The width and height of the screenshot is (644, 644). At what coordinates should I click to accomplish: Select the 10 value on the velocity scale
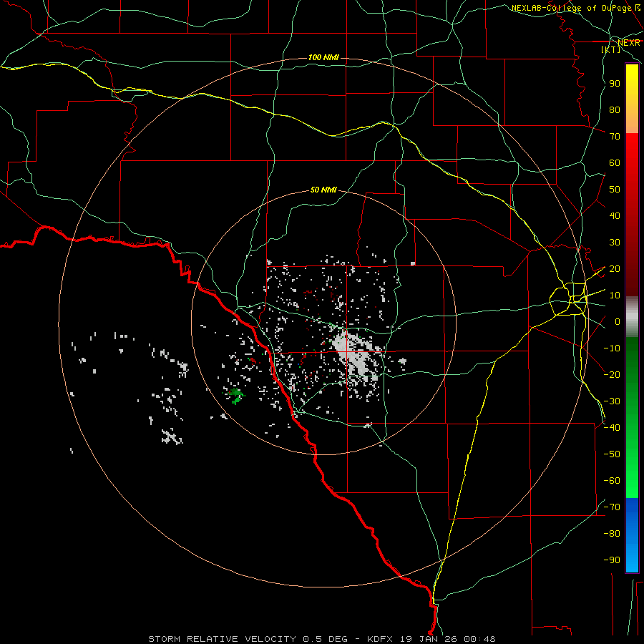pyautogui.click(x=615, y=296)
